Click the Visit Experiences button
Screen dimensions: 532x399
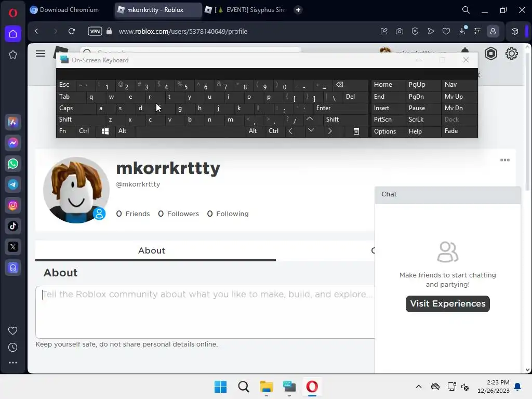coord(447,303)
